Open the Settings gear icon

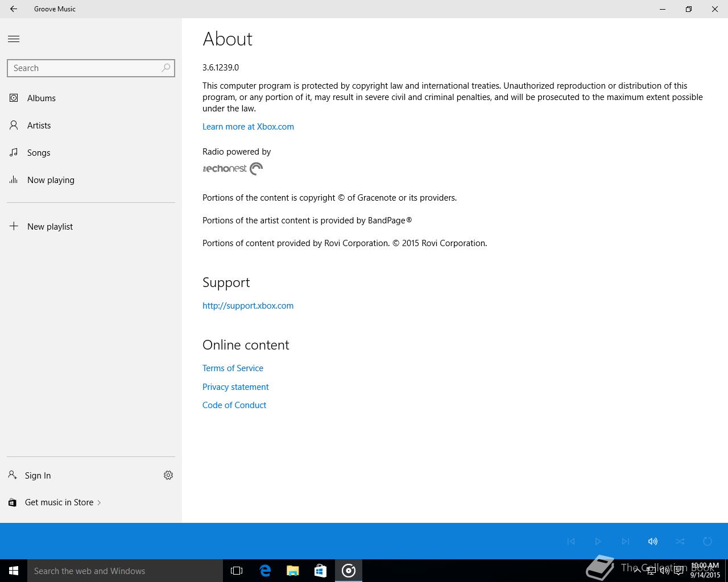click(168, 475)
